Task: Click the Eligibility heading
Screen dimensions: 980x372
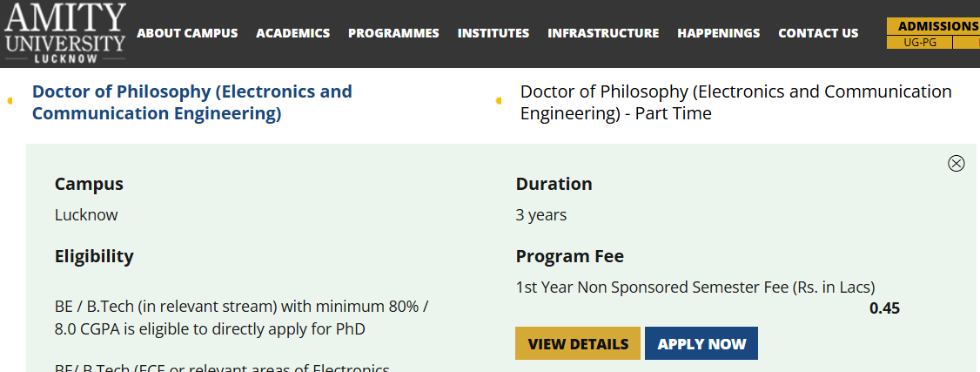Action: (94, 256)
